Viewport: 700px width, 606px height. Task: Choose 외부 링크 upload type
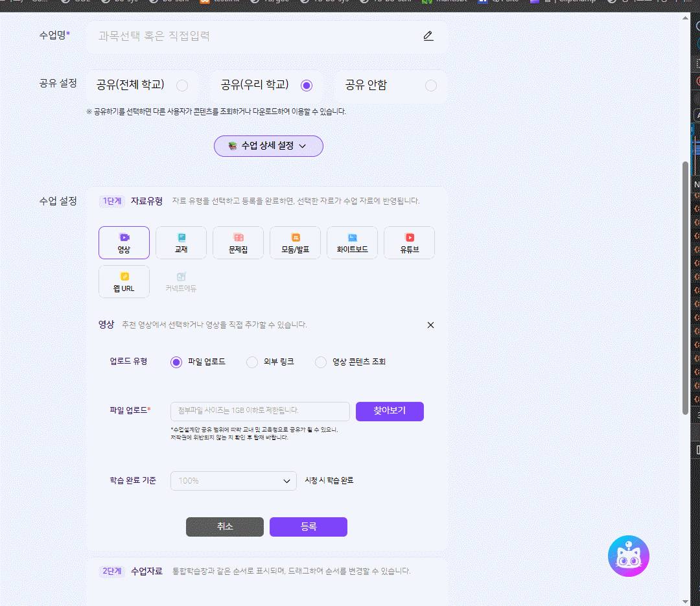252,362
